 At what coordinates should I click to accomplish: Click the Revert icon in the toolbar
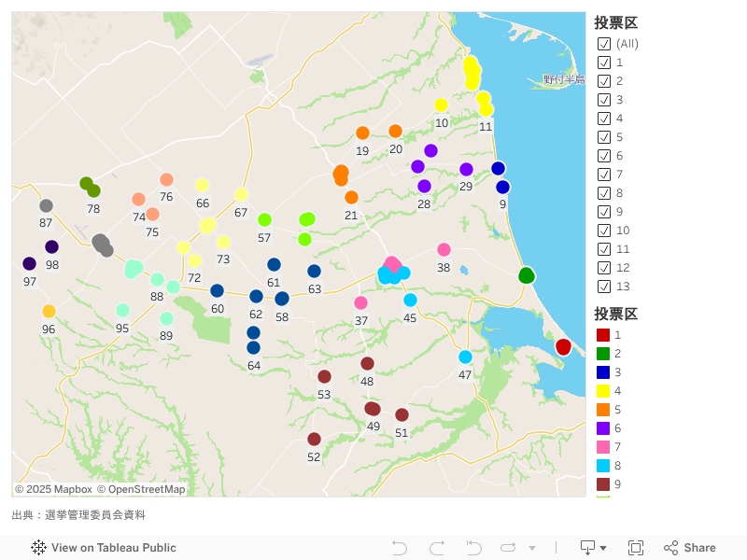pyautogui.click(x=474, y=548)
